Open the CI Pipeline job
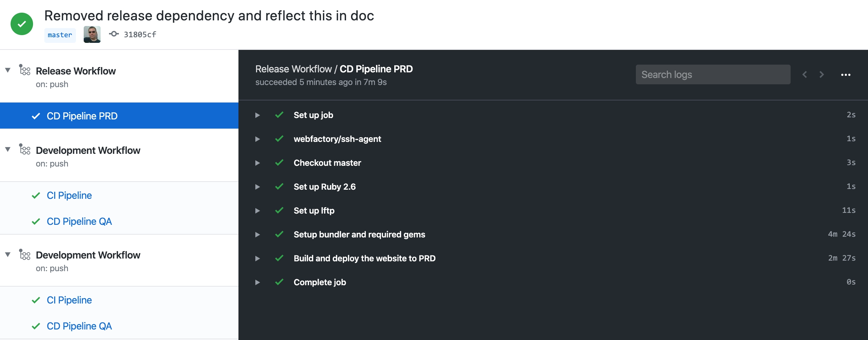868x340 pixels. point(69,195)
